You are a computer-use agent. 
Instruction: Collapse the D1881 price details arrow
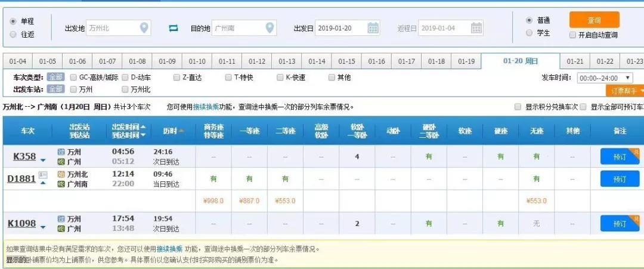43,183
